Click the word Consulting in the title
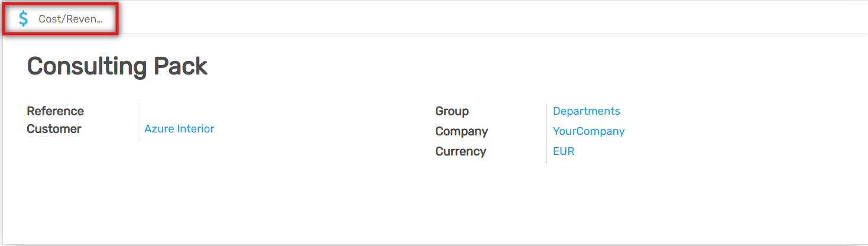 coord(87,66)
